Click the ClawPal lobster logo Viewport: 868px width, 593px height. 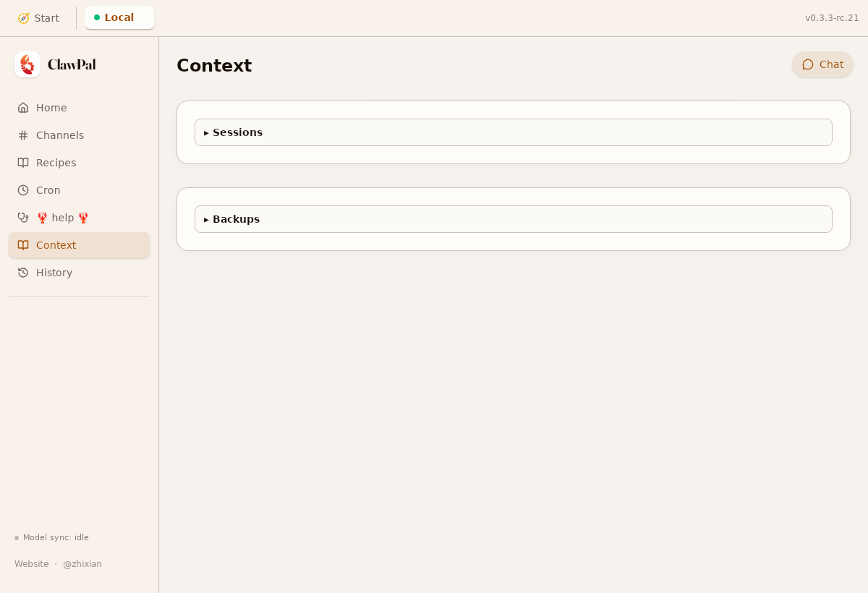click(x=27, y=64)
